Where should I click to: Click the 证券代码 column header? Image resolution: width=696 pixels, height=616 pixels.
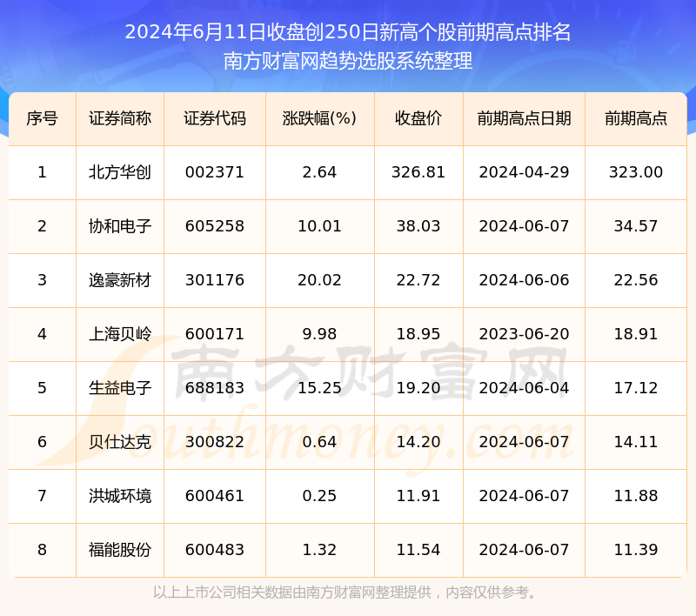coord(215,118)
